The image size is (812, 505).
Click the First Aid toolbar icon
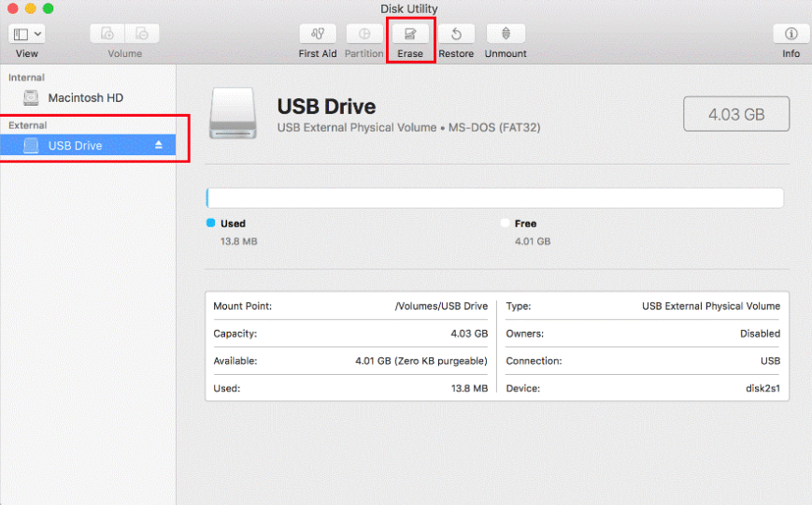tap(318, 35)
